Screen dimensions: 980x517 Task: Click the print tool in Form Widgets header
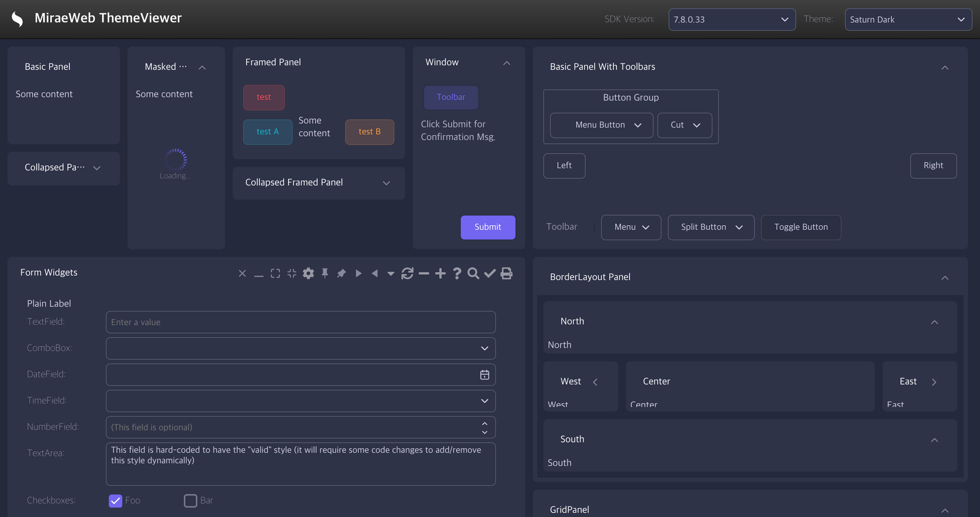pyautogui.click(x=506, y=273)
